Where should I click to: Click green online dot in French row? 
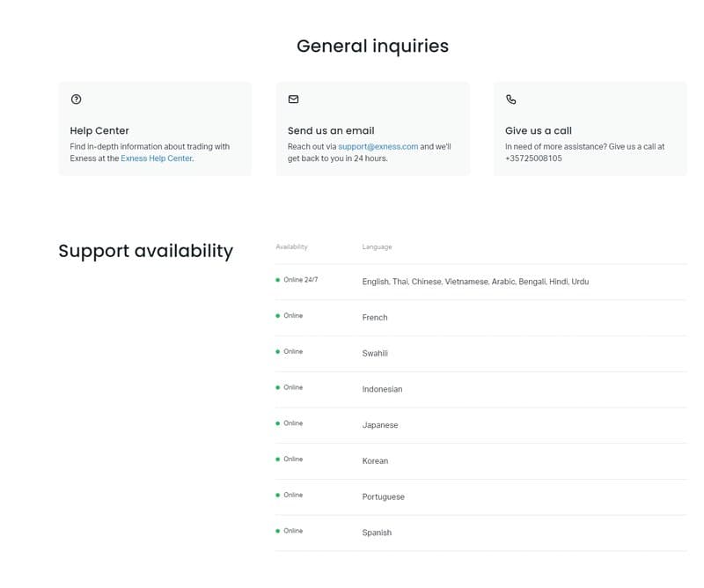click(278, 316)
